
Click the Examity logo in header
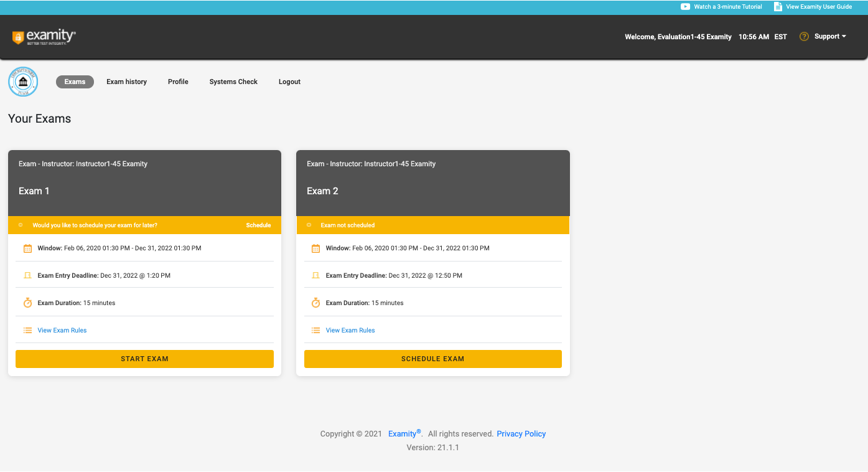click(44, 37)
